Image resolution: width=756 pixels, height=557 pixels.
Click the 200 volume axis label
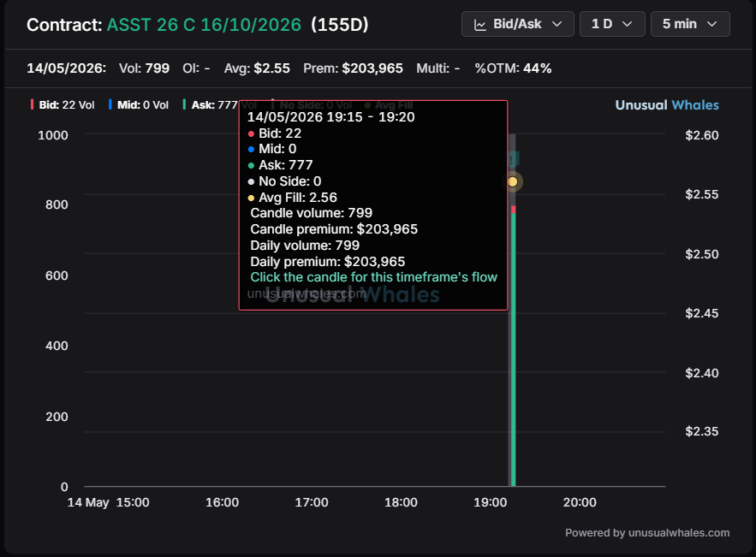click(57, 417)
